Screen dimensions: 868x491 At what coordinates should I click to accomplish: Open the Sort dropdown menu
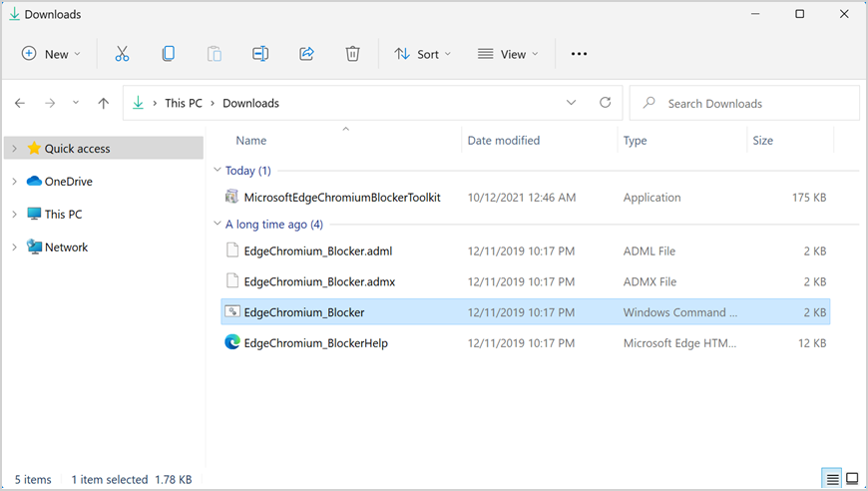point(423,54)
